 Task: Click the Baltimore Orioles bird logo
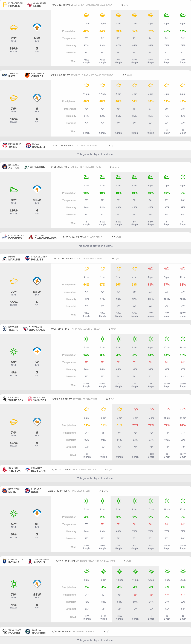coord(27,75)
